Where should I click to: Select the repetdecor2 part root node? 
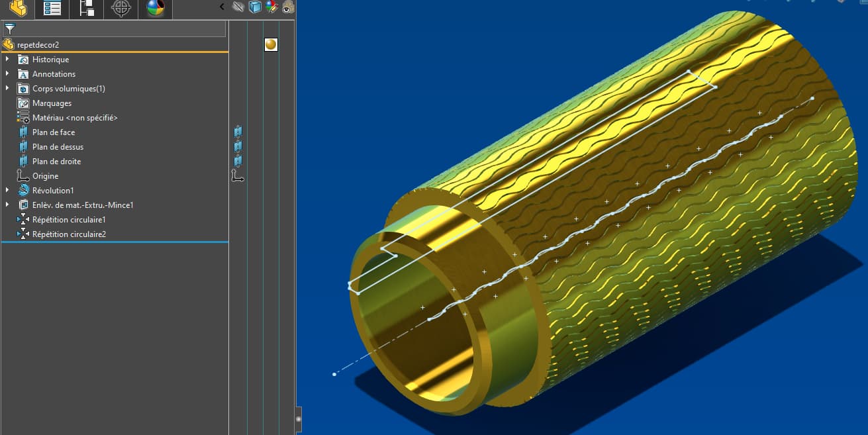[x=37, y=44]
